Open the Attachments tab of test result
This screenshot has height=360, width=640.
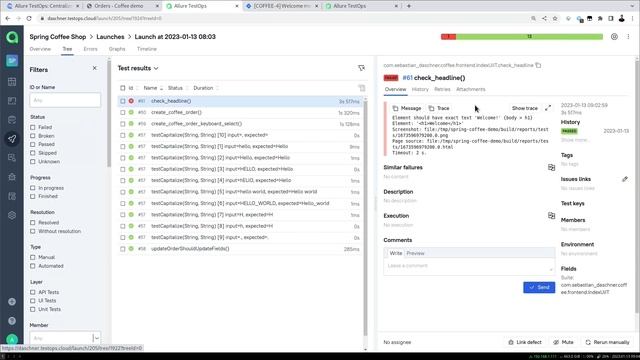(x=471, y=89)
